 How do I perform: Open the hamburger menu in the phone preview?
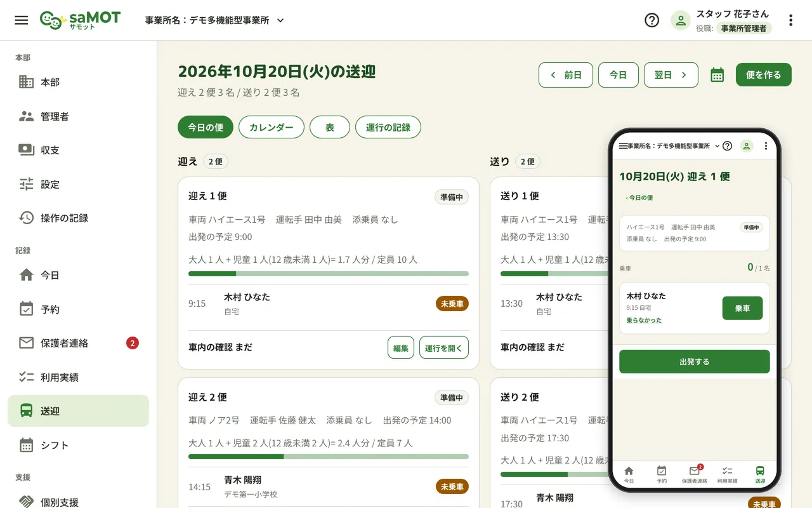click(x=623, y=146)
